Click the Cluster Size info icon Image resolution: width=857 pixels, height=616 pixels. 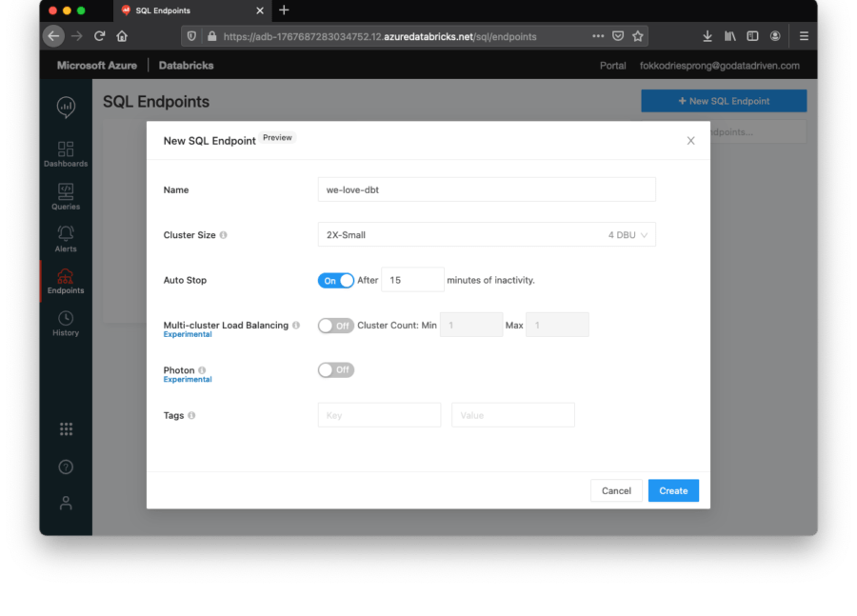click(223, 235)
